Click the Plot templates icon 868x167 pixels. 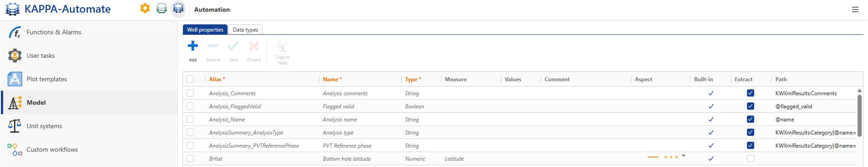(14, 79)
